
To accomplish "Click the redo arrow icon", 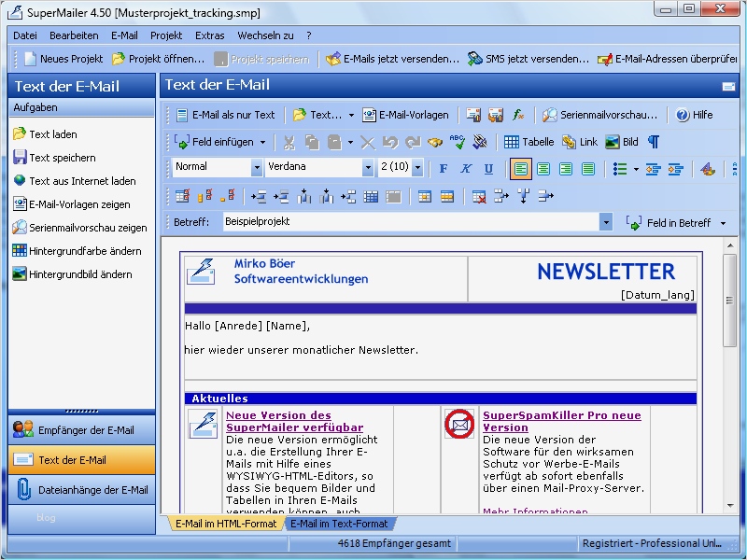I will (x=413, y=143).
